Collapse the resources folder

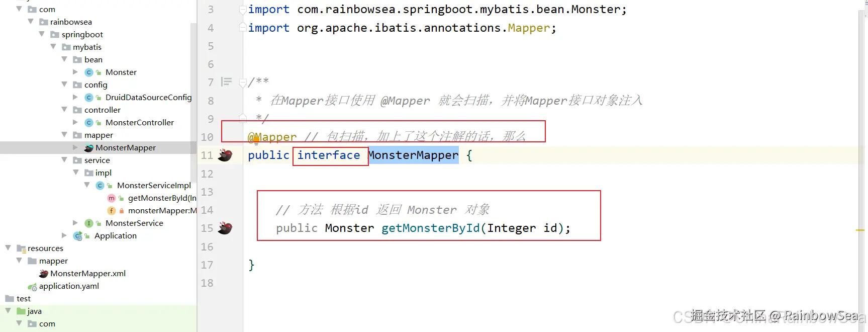click(x=8, y=248)
